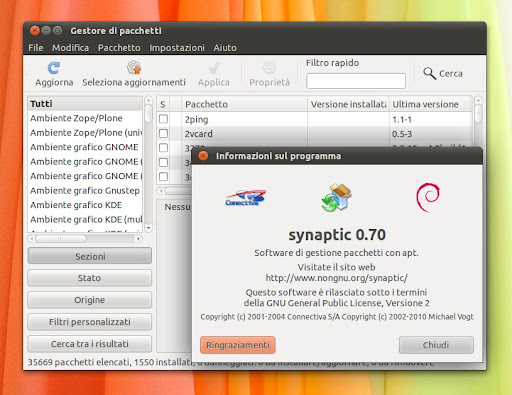Select Ambiente Zope/Plone (universe) section
The width and height of the screenshot is (512, 395).
85,132
